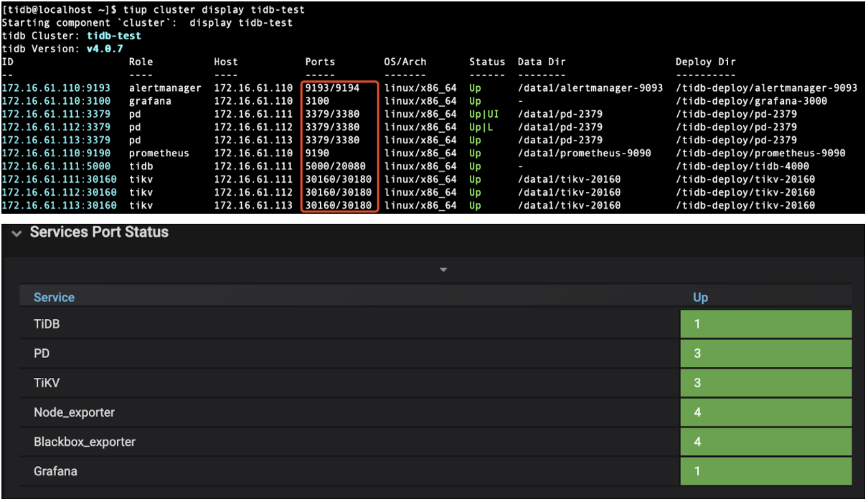Click the ports value 9190
Image resolution: width=868 pixels, height=502 pixels.
(317, 153)
